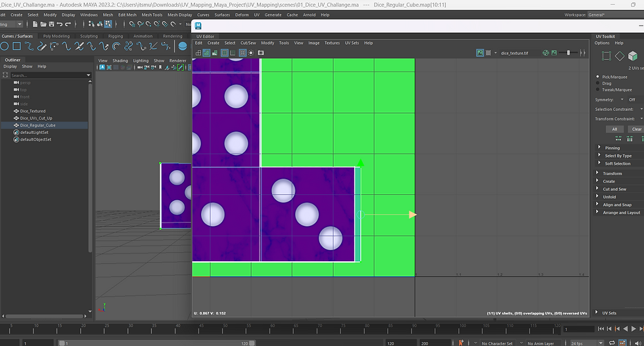Select Dice_UVs_Cut_Up in the Outliner
The height and width of the screenshot is (346, 644).
pos(36,118)
